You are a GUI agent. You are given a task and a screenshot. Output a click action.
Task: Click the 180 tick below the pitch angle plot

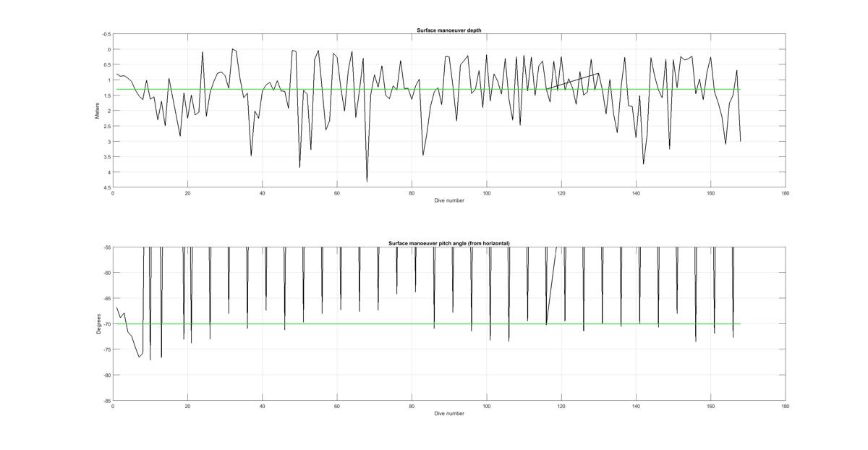786,406
